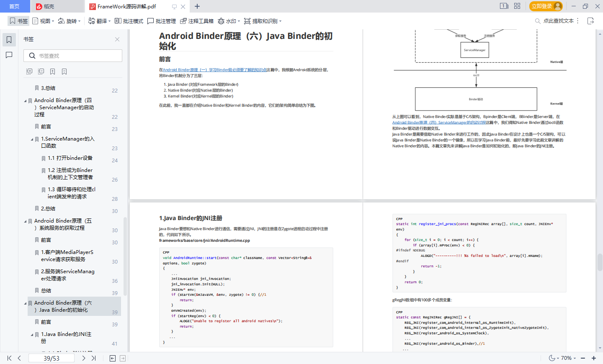Close the 书签 bookmark panel
Viewport: 603px width, 364px height.
117,39
